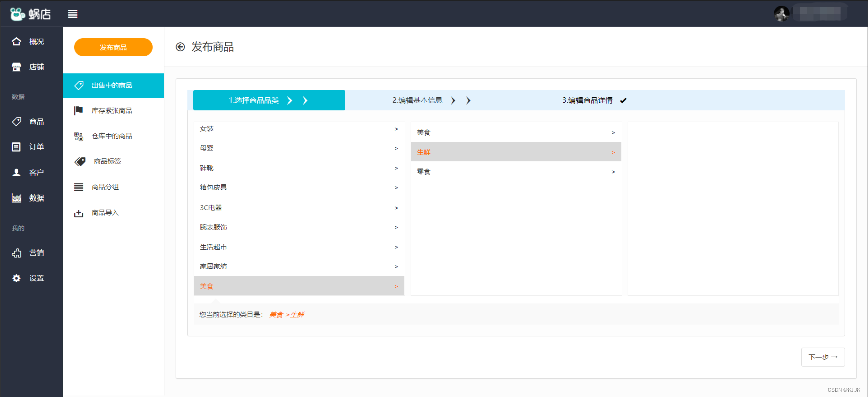868x397 pixels.
Task: Expand the 3C电器 category arrow
Action: click(396, 208)
